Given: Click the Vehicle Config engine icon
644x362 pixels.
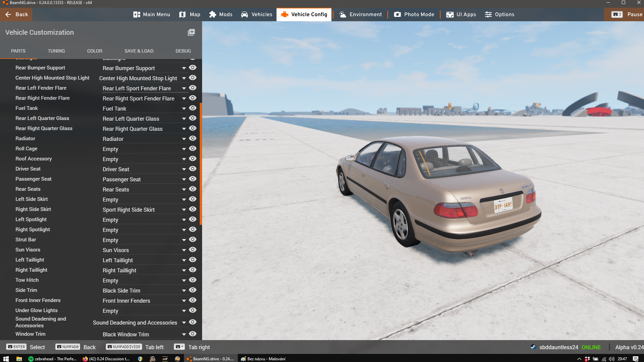Looking at the screenshot, I should pos(284,14).
